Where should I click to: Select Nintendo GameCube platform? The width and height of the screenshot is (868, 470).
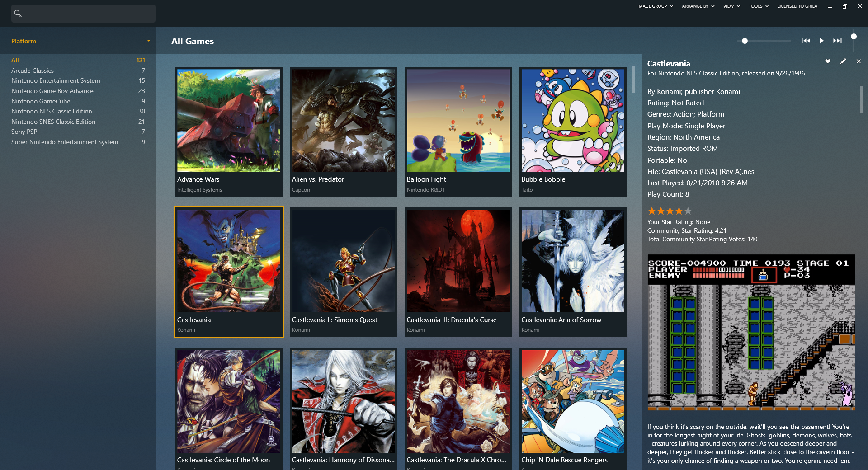(x=78, y=101)
